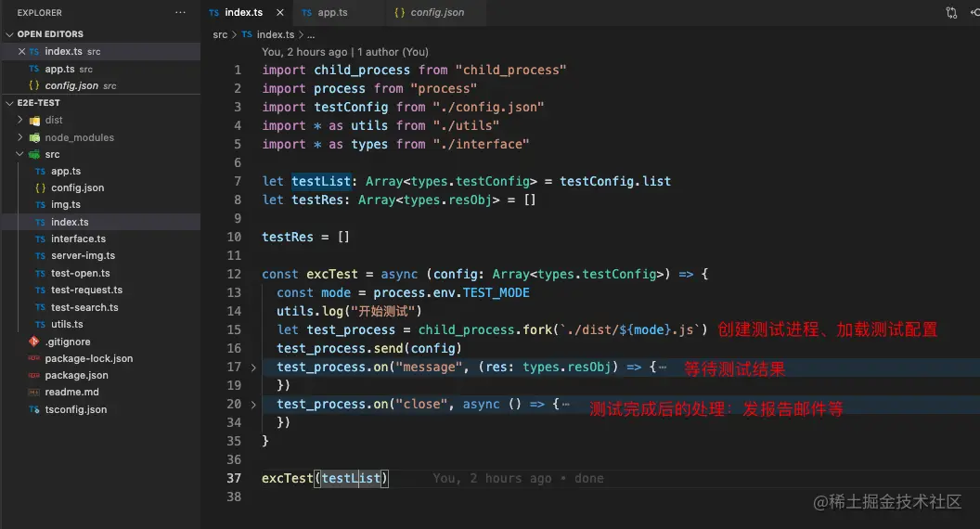This screenshot has height=529, width=980.
Task: Expand the dist folder
Action: click(20, 120)
